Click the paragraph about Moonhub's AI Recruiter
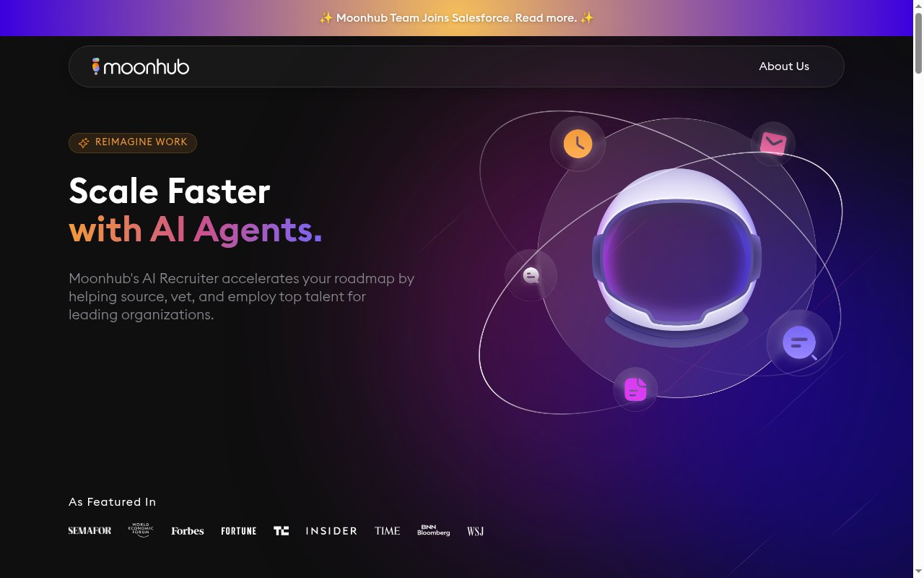 coord(242,296)
